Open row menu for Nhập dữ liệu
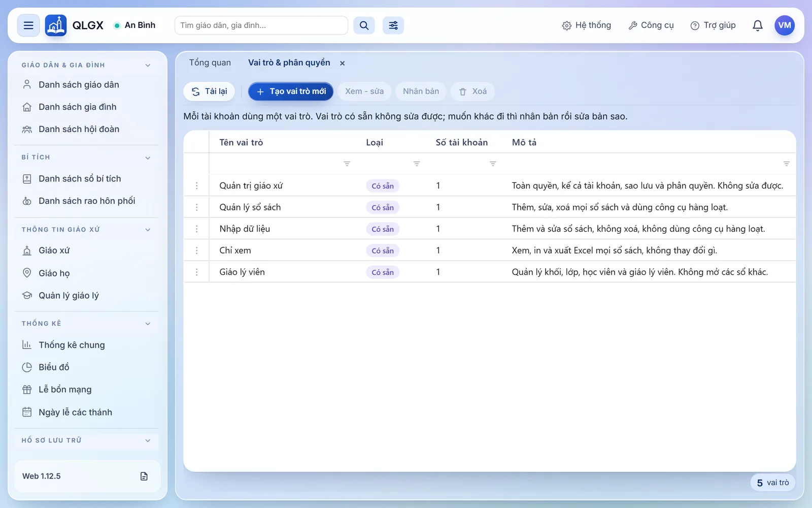This screenshot has width=812, height=508. click(197, 229)
